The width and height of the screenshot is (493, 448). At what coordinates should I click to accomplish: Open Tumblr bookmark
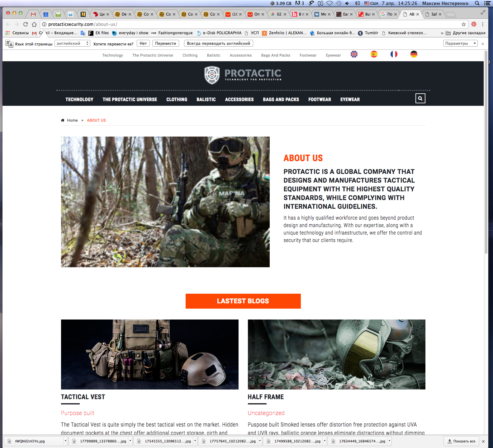[368, 33]
